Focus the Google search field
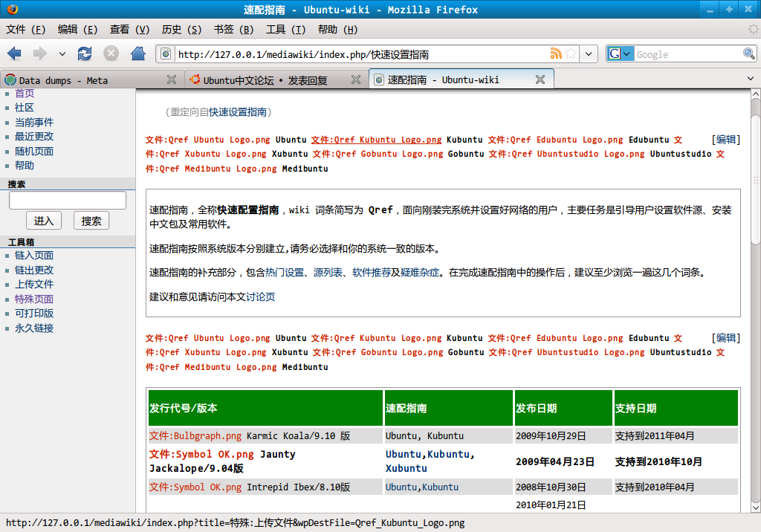The width and height of the screenshot is (761, 532). [688, 54]
